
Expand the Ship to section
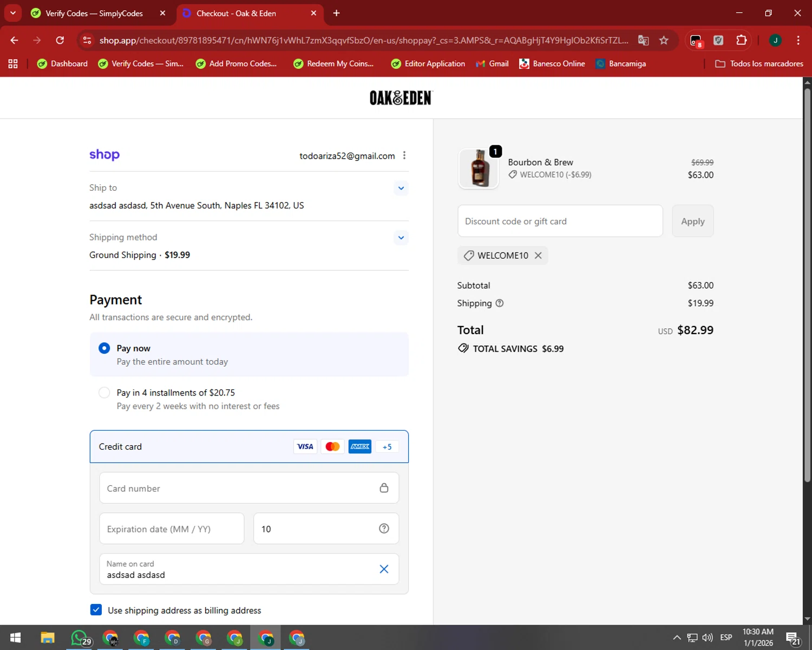(401, 188)
